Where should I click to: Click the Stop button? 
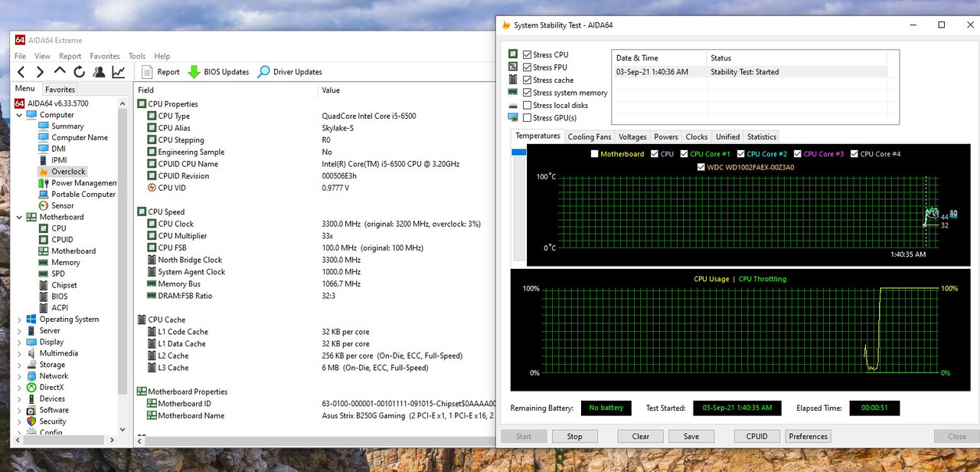coord(574,436)
